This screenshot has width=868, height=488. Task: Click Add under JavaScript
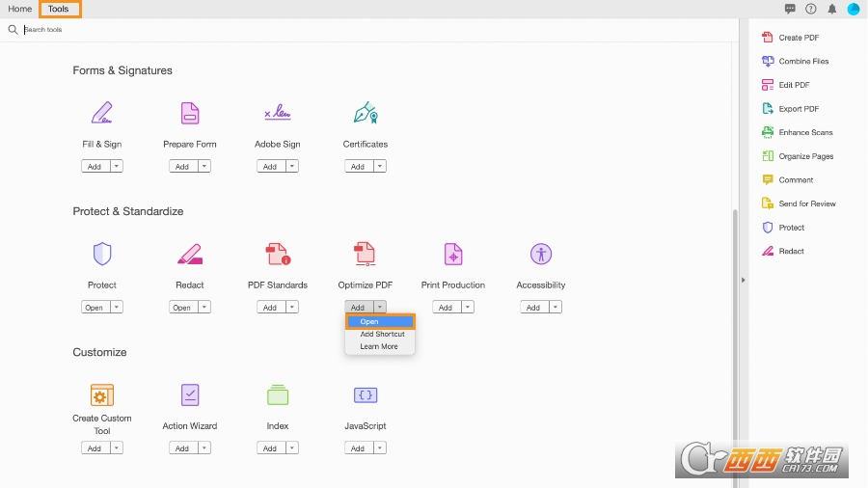pos(359,448)
